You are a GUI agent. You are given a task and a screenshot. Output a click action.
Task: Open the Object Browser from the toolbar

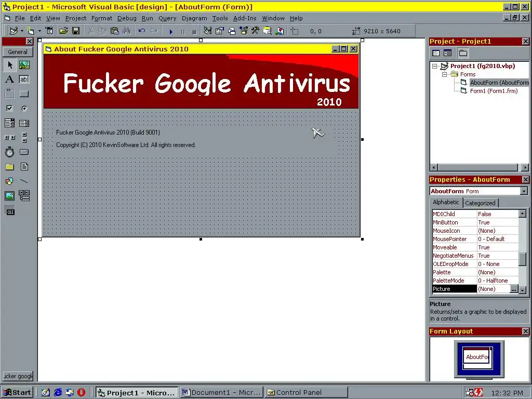[x=244, y=31]
